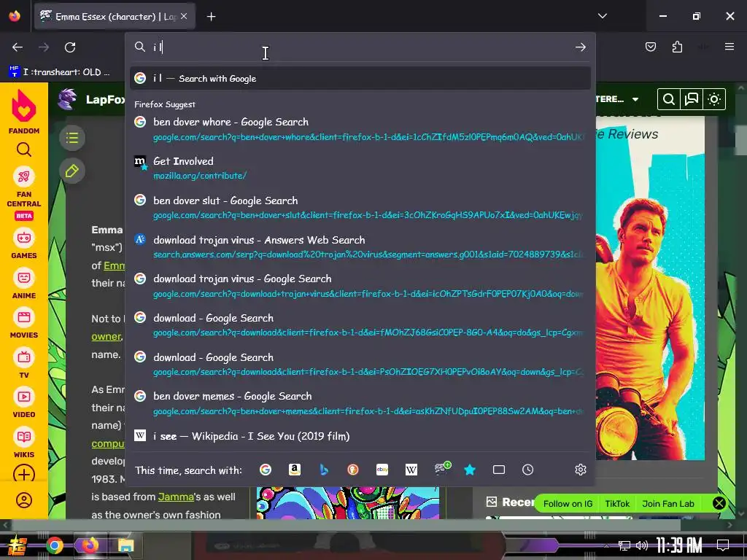Open Video in the Fandom sidebar
This screenshot has width=747, height=560.
(x=24, y=403)
